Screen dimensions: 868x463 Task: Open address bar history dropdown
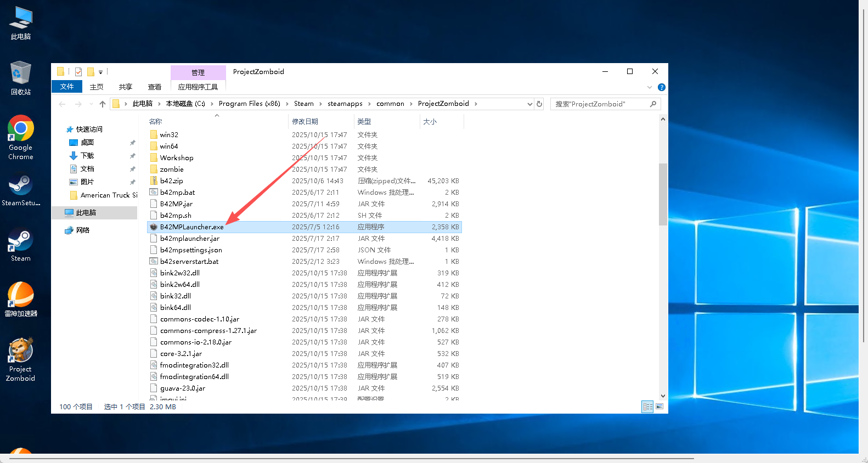click(x=529, y=104)
